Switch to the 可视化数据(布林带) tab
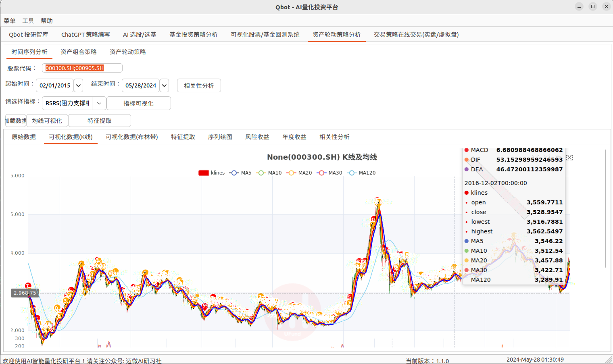This screenshot has height=364, width=613. (132, 137)
